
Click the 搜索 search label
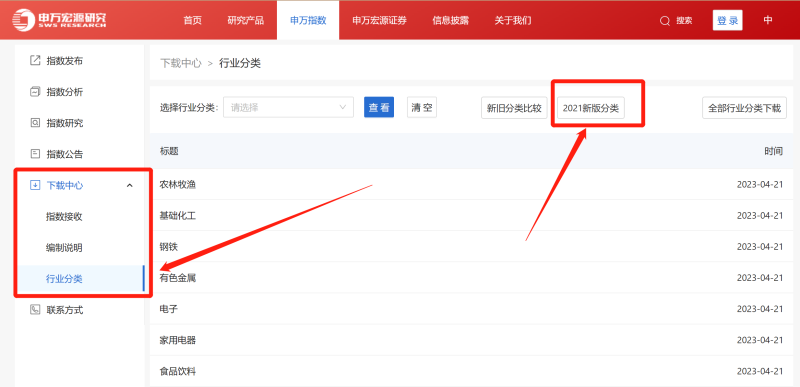[x=684, y=21]
